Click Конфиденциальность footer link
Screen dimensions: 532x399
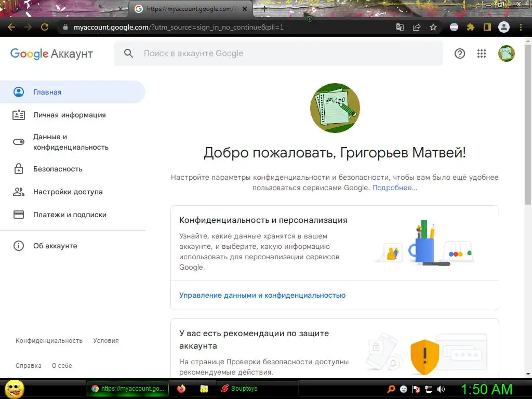[x=49, y=341]
